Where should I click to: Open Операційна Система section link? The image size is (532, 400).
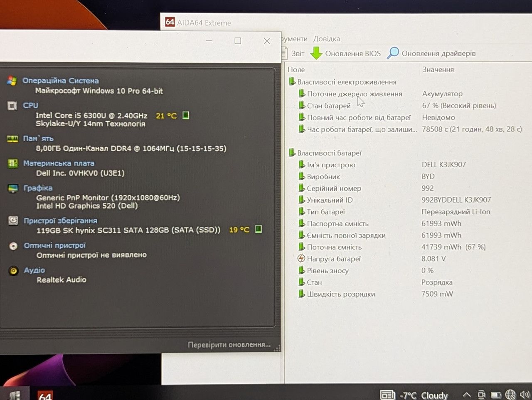[x=61, y=81]
